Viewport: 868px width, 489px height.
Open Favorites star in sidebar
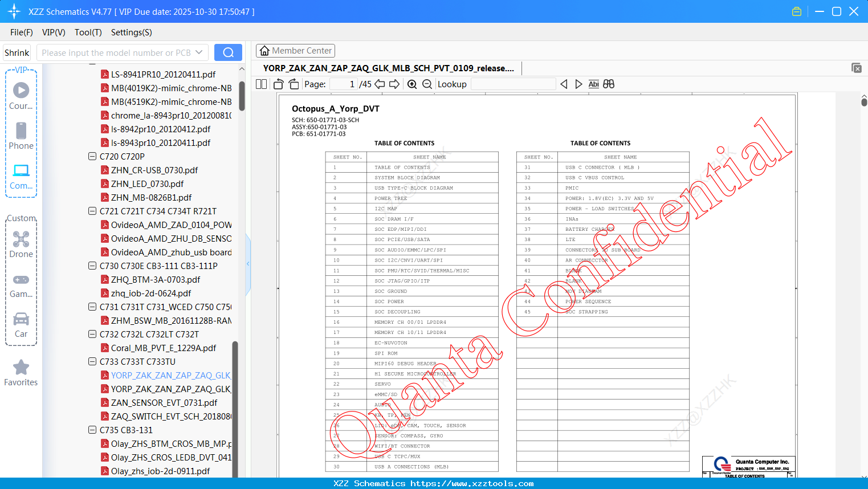pos(21,373)
